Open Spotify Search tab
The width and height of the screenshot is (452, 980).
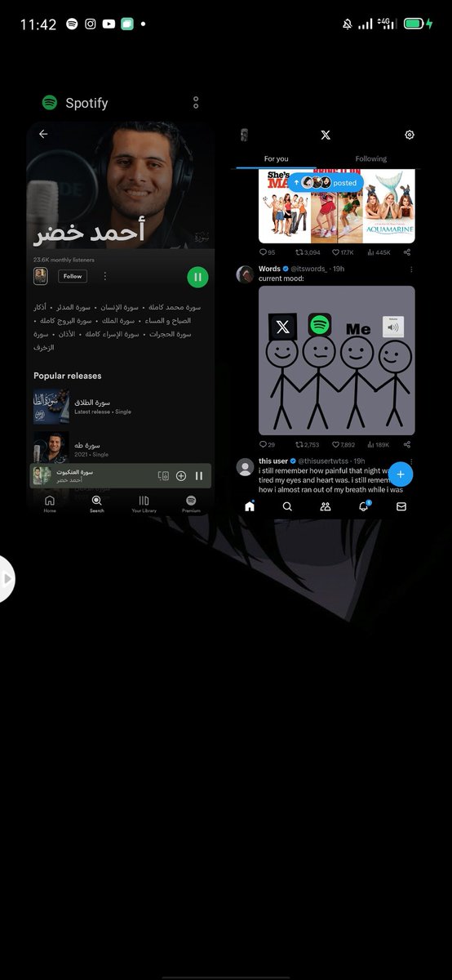click(x=96, y=503)
